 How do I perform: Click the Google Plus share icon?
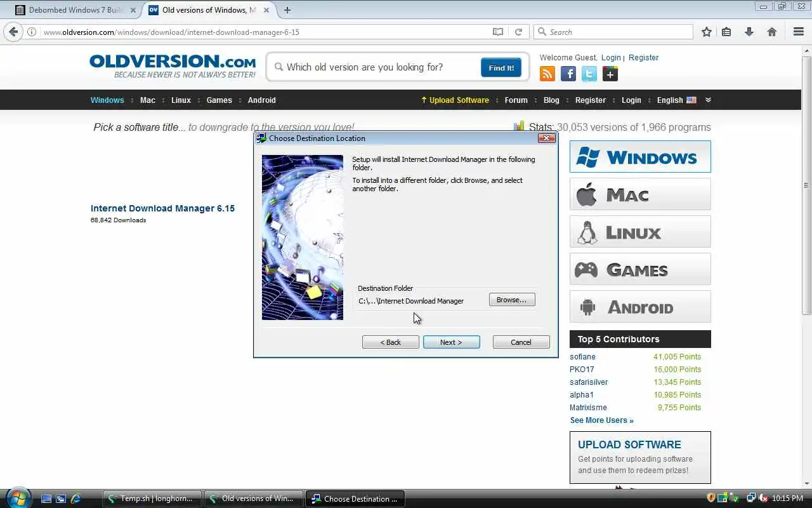pyautogui.click(x=610, y=74)
